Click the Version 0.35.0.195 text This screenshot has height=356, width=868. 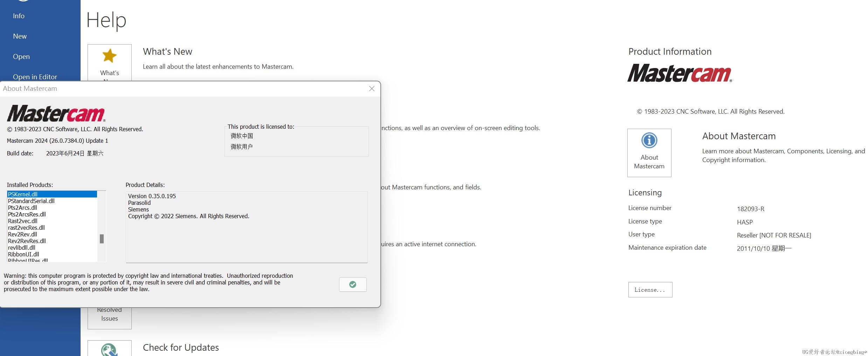point(152,196)
